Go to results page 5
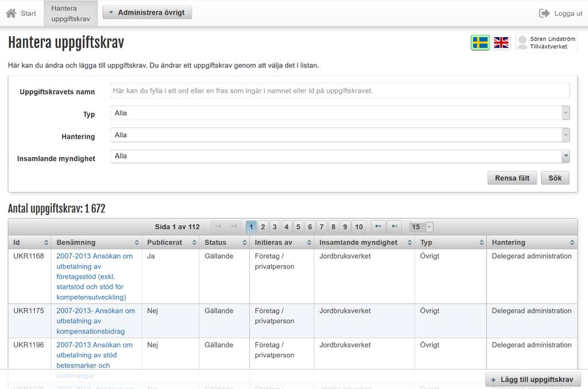The image size is (588, 389). (x=298, y=227)
